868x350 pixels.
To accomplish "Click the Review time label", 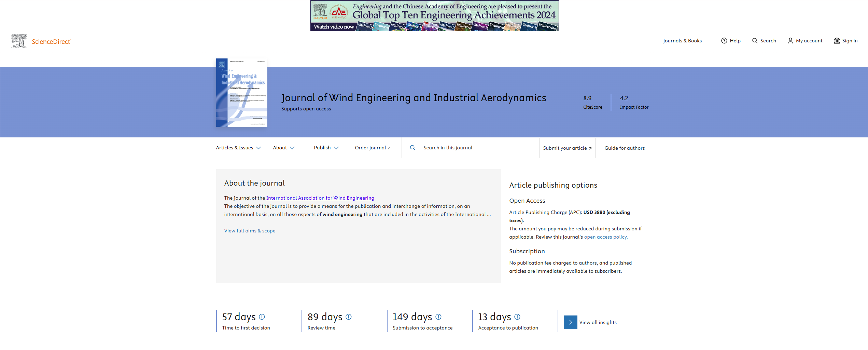I will tap(321, 328).
